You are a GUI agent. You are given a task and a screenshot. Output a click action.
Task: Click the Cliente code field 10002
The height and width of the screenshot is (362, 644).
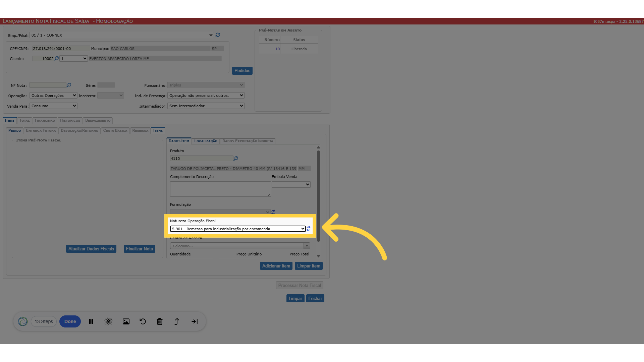[43, 59]
